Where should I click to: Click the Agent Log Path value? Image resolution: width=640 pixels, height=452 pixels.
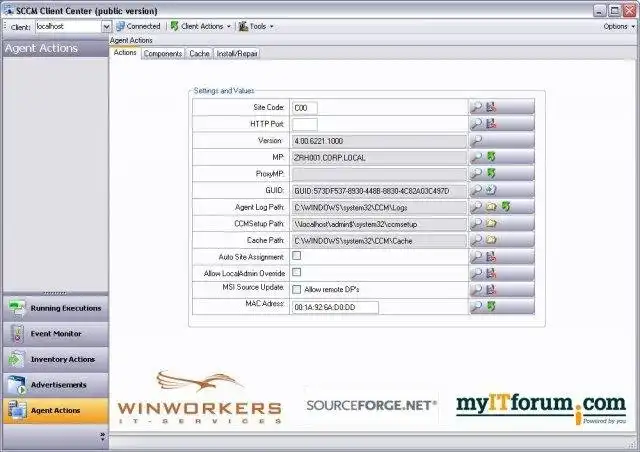[x=379, y=207]
